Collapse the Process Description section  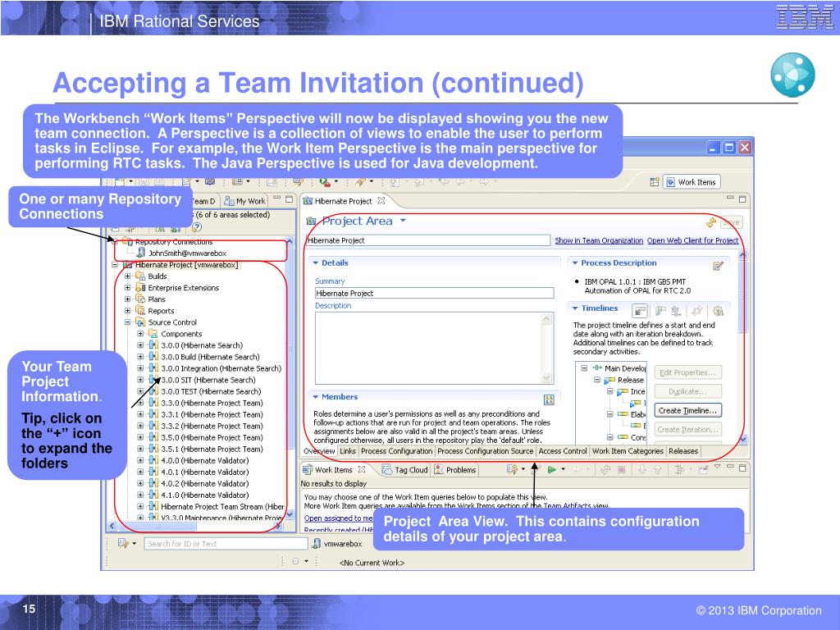tap(575, 263)
